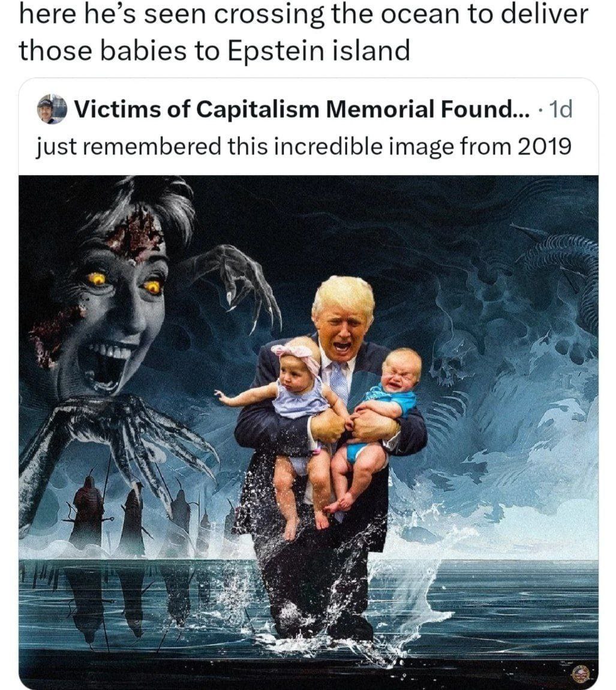The image size is (616, 690).
Task: Click the words "Epstein island" in the tweet
Action: (318, 50)
